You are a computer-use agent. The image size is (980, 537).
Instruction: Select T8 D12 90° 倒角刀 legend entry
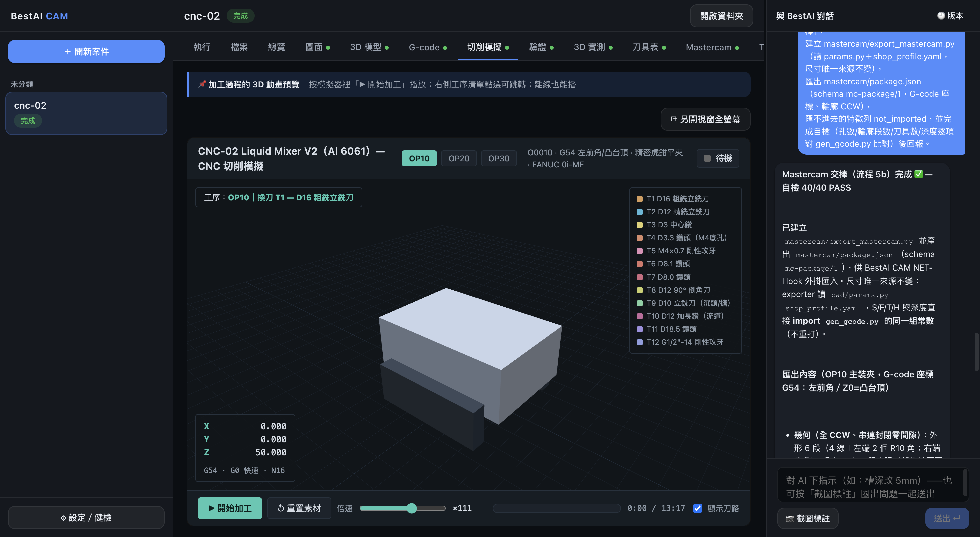673,290
